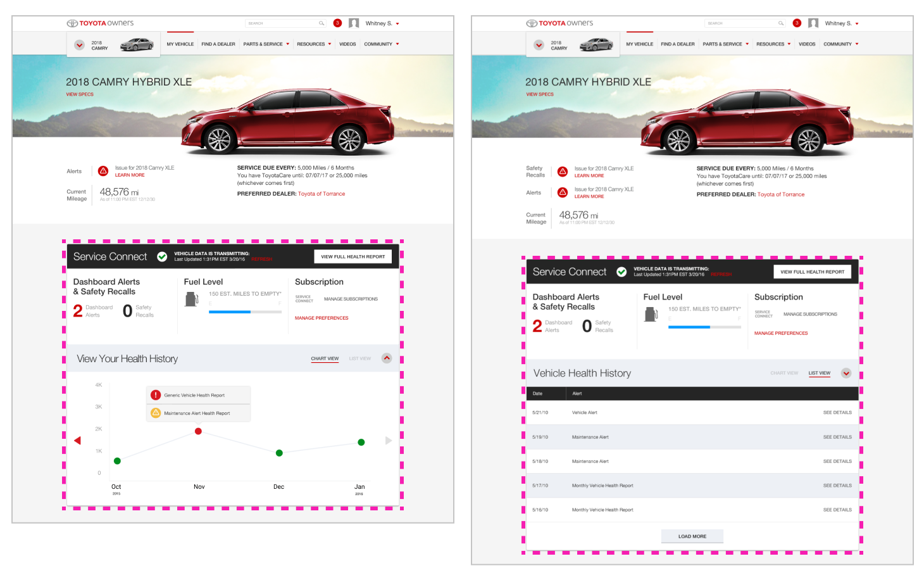Click fuel level bar on right page

(704, 327)
